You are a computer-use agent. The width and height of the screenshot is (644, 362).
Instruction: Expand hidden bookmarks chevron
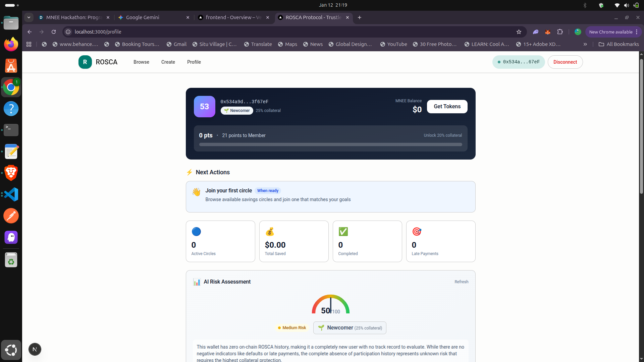tap(585, 44)
